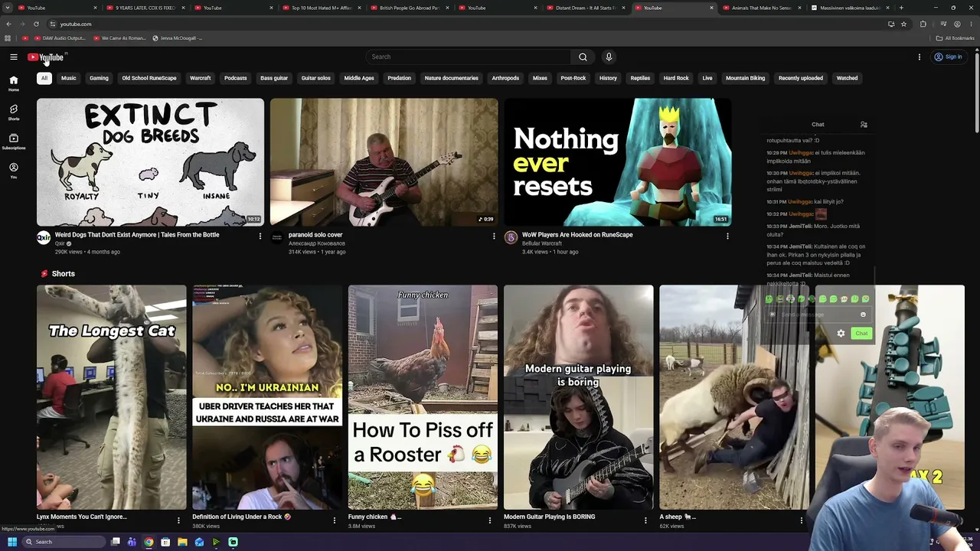Open options for Modern Guitar Playing short
This screenshot has width=980, height=551.
click(645, 520)
